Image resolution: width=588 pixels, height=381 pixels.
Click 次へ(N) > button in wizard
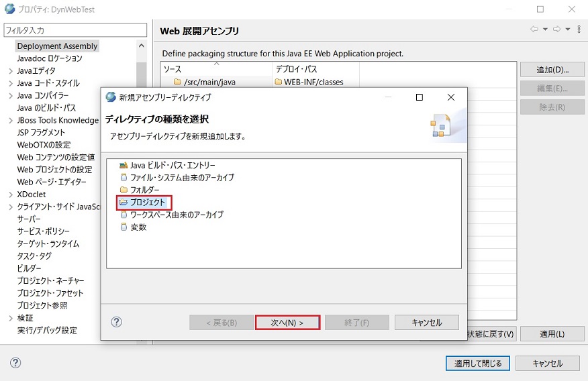coord(287,323)
